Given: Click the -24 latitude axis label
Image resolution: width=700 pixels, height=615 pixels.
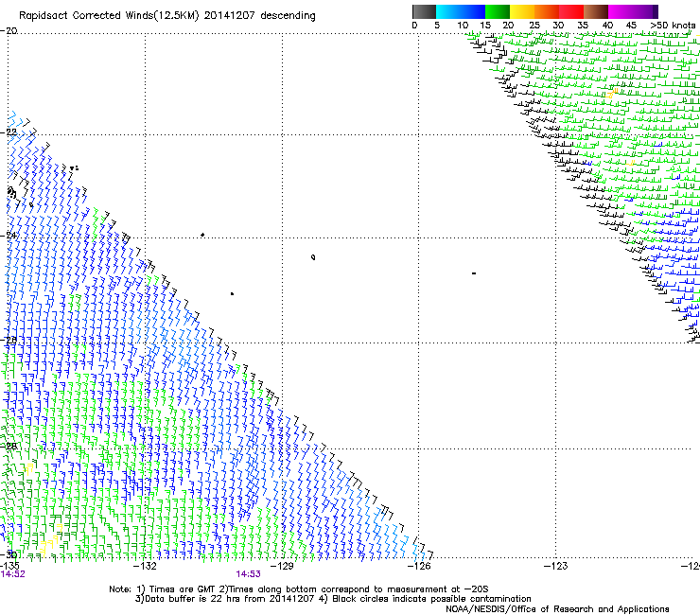Looking at the screenshot, I should click(9, 236).
